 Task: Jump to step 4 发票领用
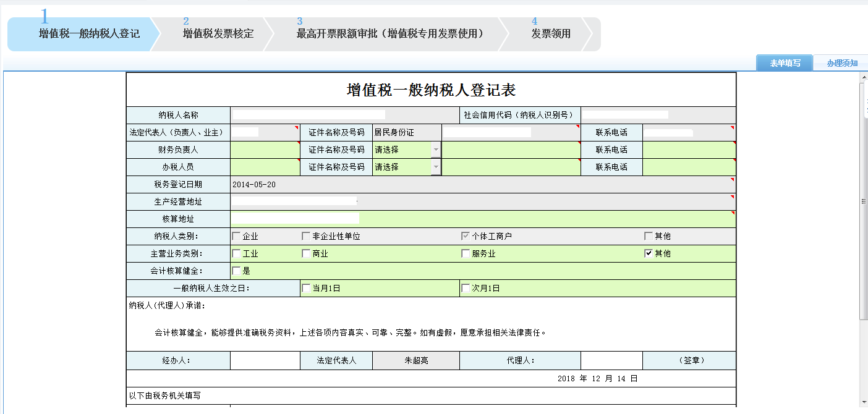550,34
